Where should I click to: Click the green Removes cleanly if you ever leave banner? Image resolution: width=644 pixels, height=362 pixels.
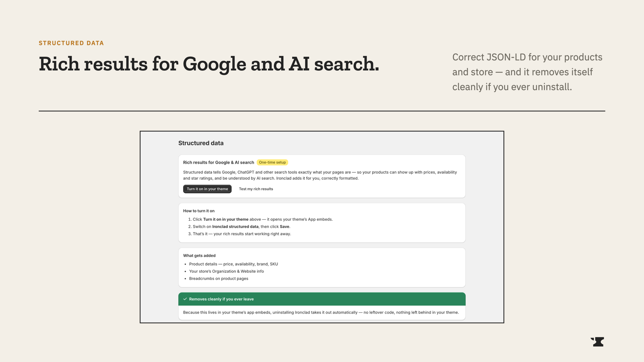point(322,299)
